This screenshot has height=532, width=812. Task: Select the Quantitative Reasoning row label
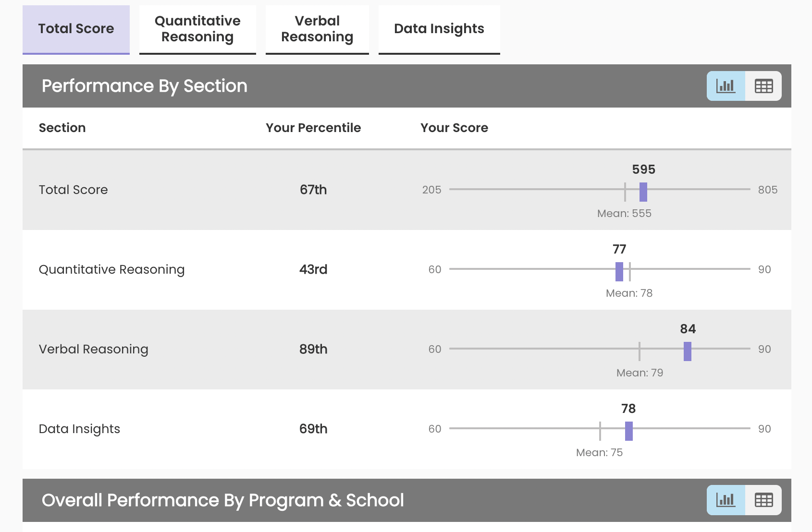111,269
